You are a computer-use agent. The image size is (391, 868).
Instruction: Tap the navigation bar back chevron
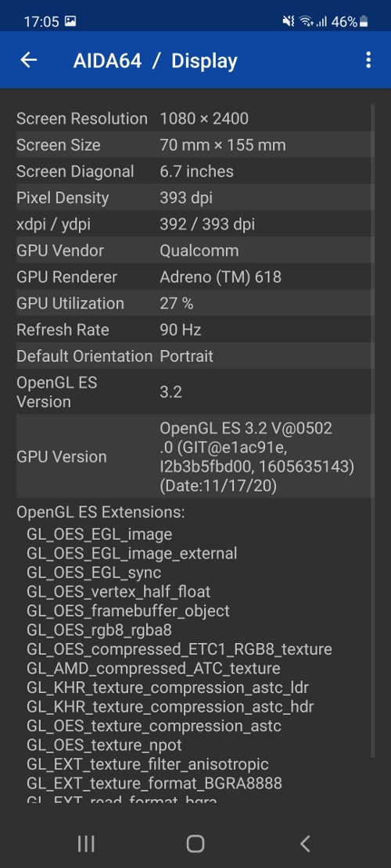point(305,844)
